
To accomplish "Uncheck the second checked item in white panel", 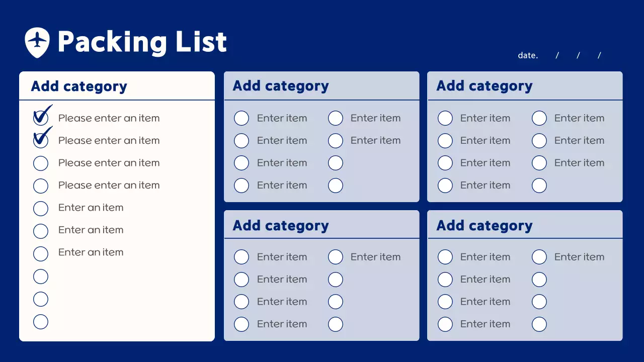I will point(41,140).
